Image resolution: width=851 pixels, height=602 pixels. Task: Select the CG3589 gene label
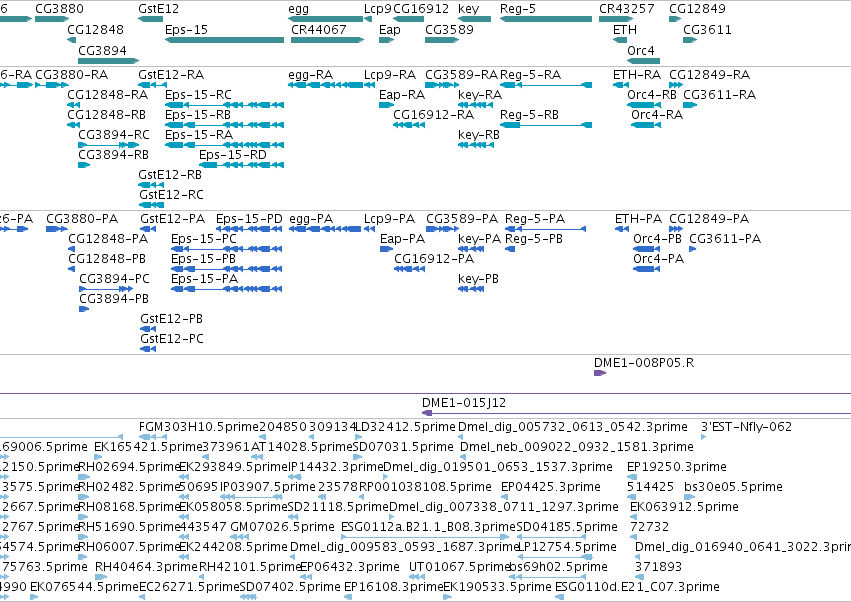(449, 29)
